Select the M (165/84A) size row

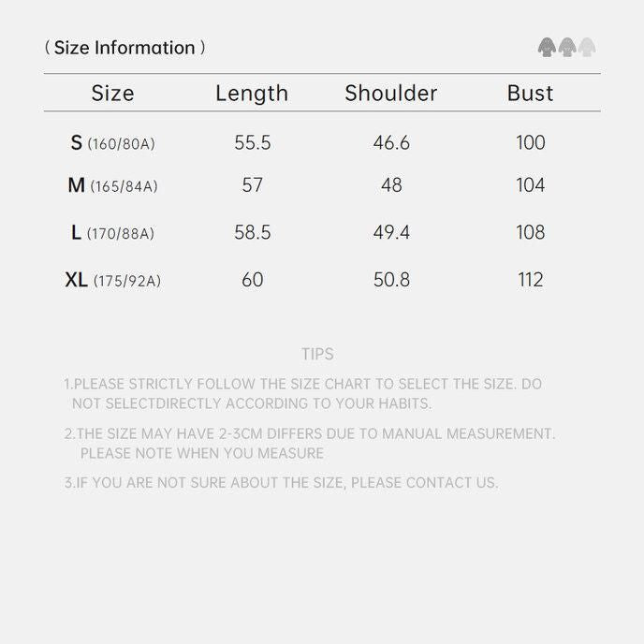coord(112,185)
